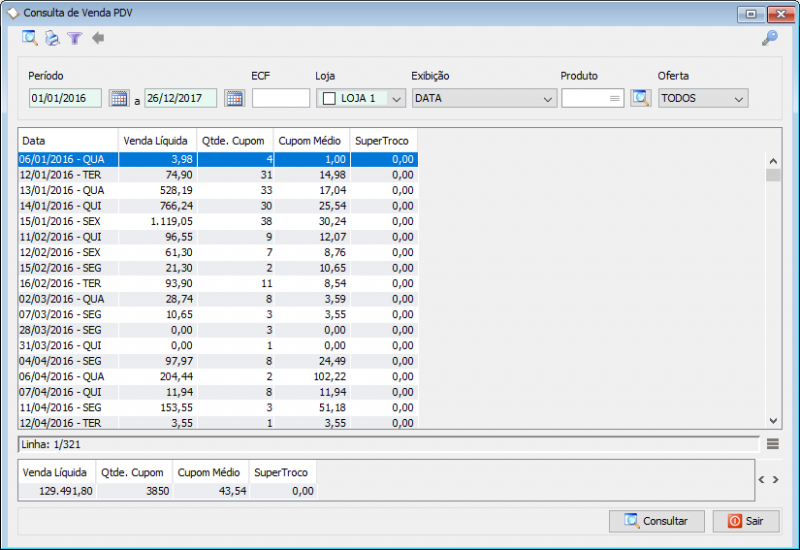800x550 pixels.
Task: Click the back arrow toolbar icon
Action: [x=98, y=38]
